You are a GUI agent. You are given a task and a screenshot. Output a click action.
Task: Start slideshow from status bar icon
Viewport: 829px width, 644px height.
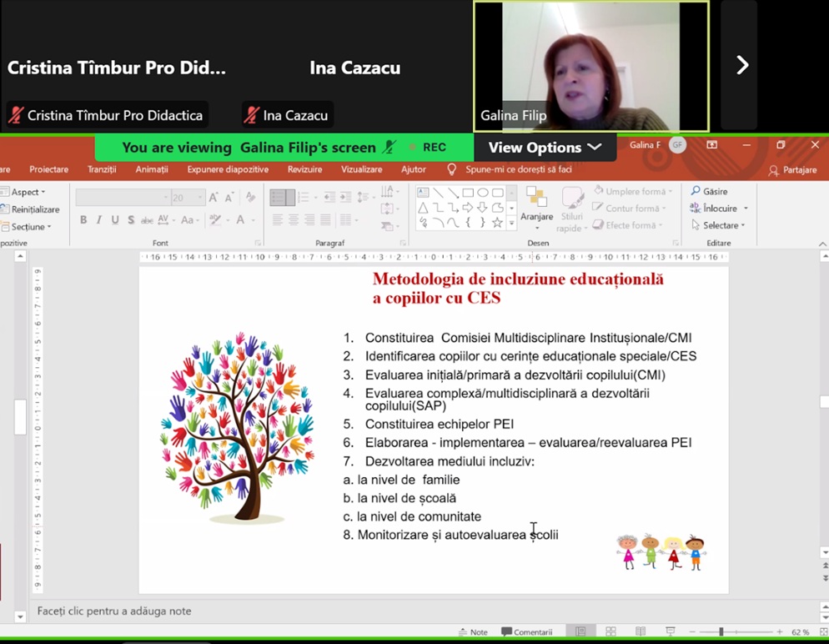[670, 632]
